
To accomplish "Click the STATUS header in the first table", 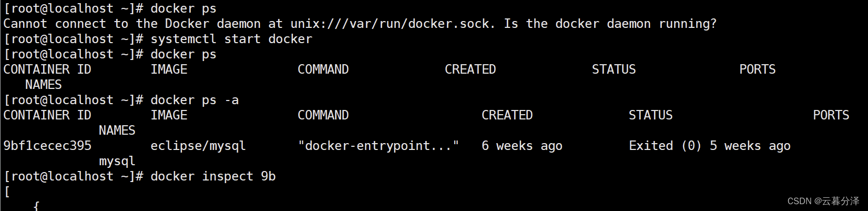I will [614, 69].
